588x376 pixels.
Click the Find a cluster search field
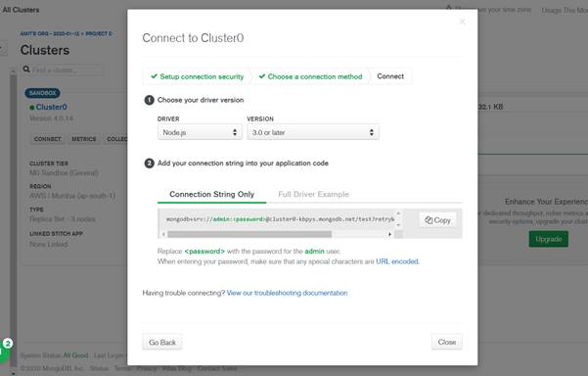point(68,70)
